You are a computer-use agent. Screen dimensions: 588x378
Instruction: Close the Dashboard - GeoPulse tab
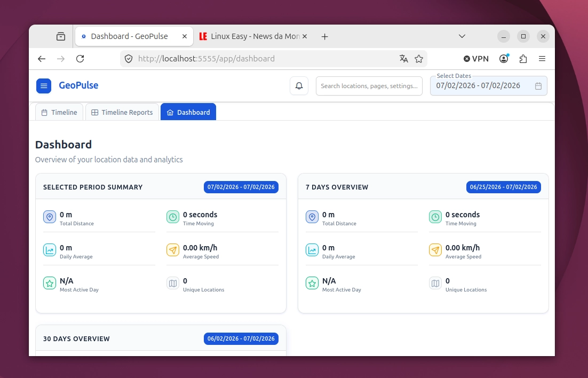(x=185, y=36)
